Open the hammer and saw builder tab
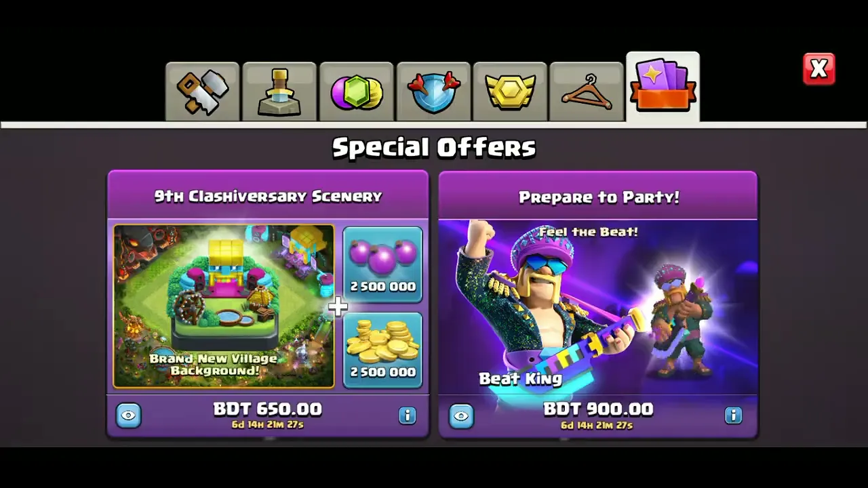The height and width of the screenshot is (488, 868). coord(202,92)
